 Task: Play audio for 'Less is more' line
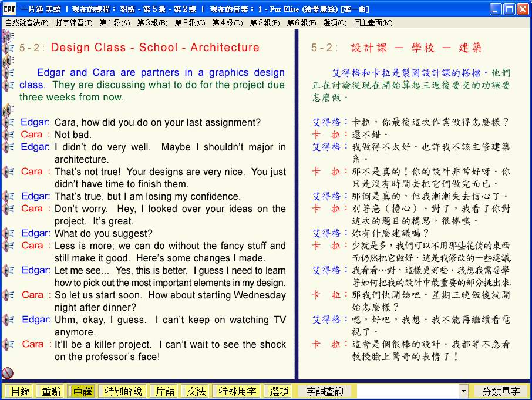[8, 246]
